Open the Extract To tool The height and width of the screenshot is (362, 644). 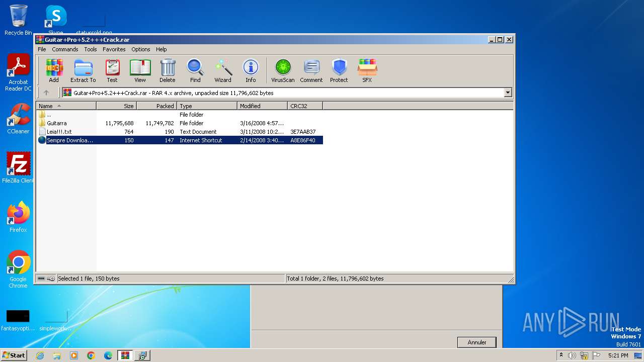[83, 70]
